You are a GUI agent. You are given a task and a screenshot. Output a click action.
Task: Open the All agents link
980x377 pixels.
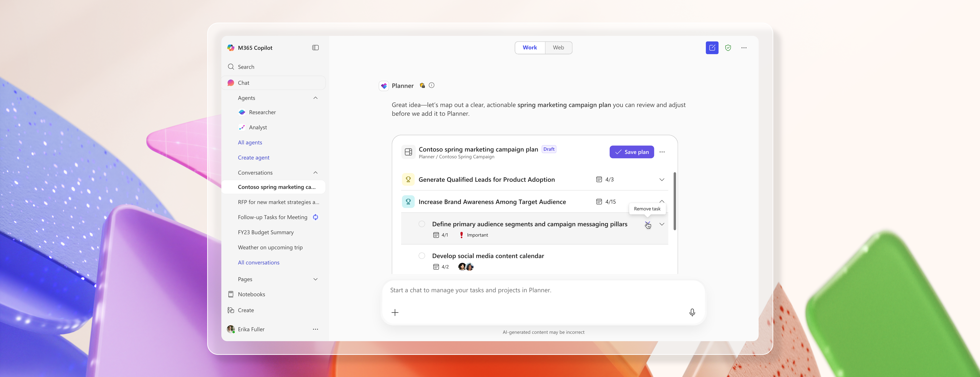pyautogui.click(x=250, y=143)
